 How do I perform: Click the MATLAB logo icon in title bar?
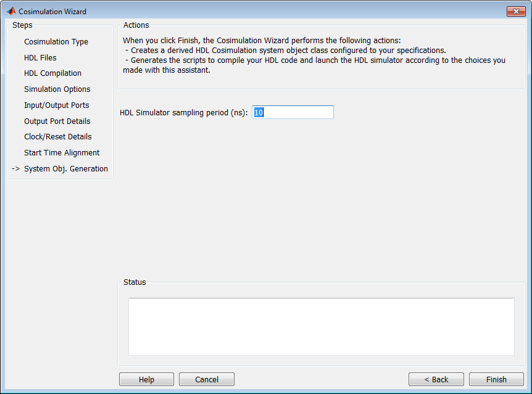(11, 11)
